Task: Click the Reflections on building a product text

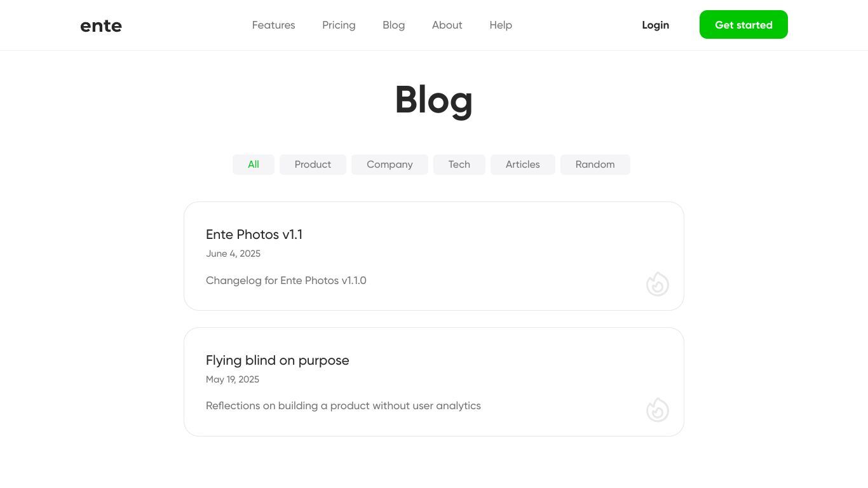Action: (343, 405)
